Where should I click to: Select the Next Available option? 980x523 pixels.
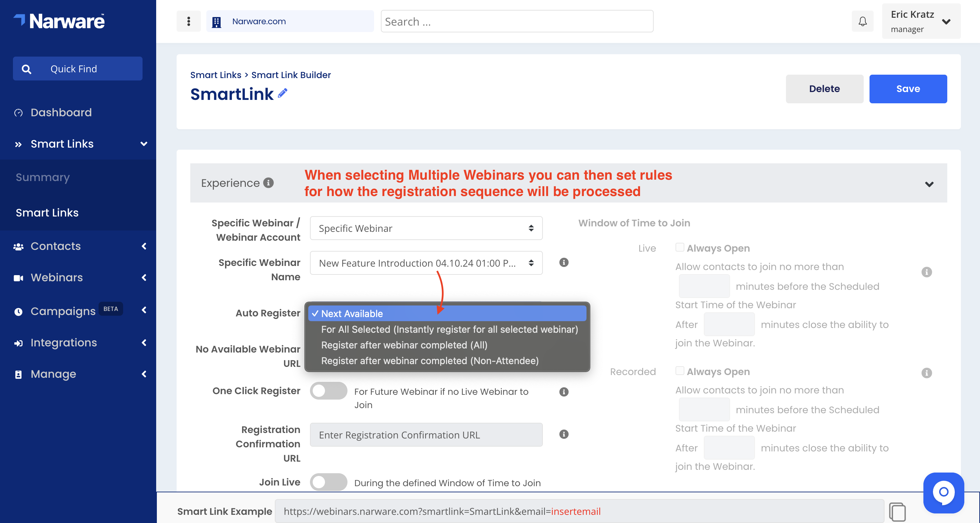pyautogui.click(x=447, y=313)
